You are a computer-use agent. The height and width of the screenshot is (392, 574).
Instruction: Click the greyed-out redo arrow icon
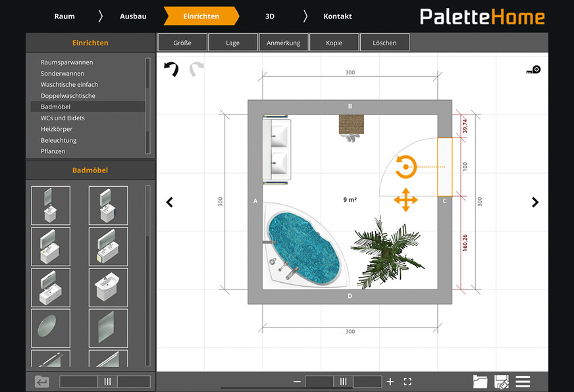(x=196, y=69)
